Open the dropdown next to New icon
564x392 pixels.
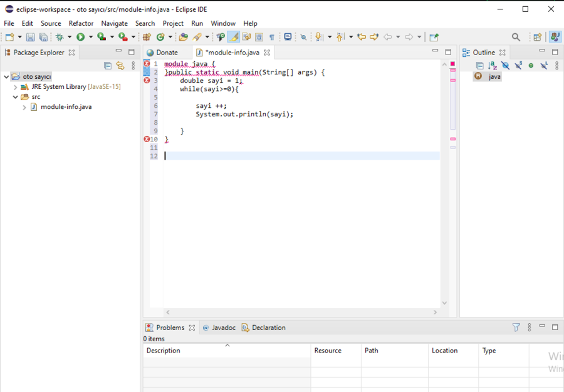20,37
